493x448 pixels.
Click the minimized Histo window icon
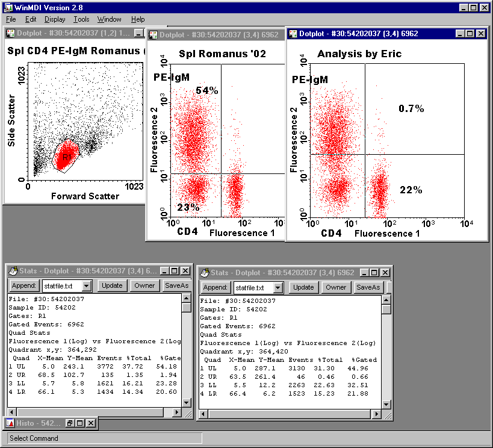click(10, 423)
